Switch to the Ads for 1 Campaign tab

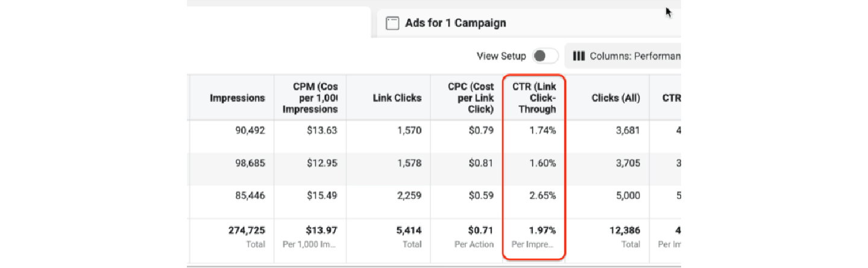click(455, 24)
